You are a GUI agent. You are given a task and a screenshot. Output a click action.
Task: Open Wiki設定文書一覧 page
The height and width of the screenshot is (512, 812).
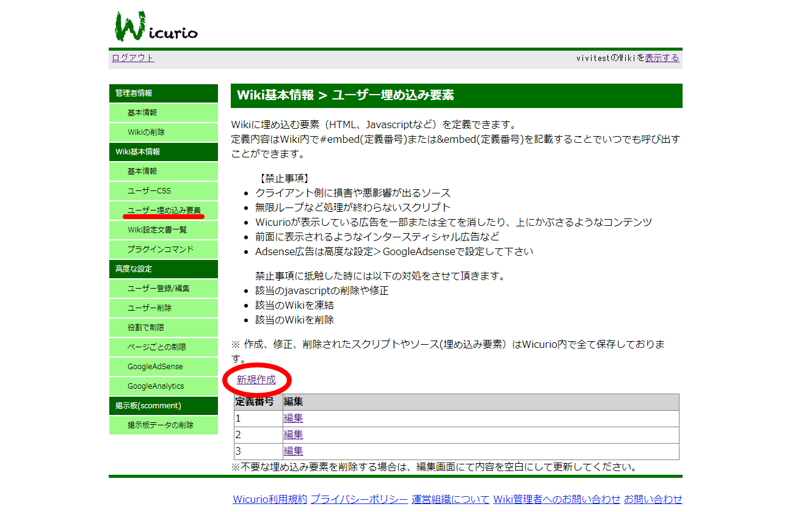pos(157,230)
